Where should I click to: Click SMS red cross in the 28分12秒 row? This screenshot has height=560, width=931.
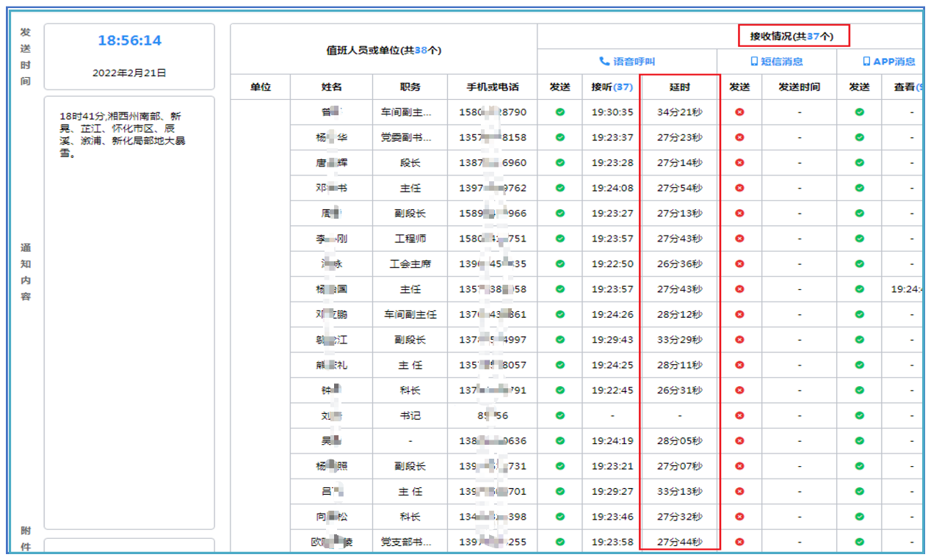point(739,314)
